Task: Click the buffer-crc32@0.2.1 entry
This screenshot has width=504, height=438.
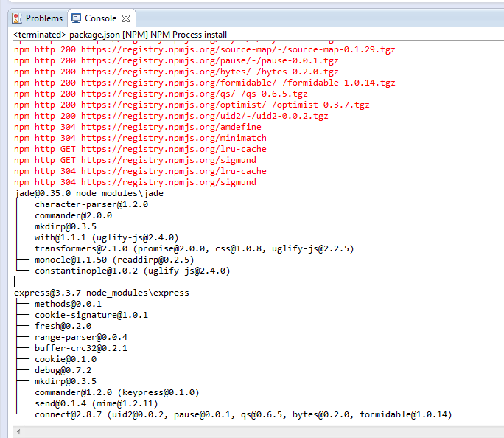Action: click(x=81, y=348)
